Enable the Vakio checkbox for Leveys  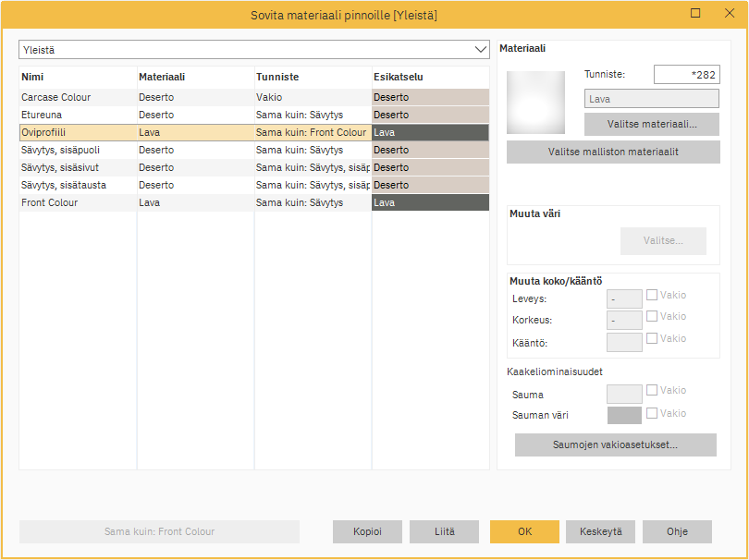coord(652,295)
